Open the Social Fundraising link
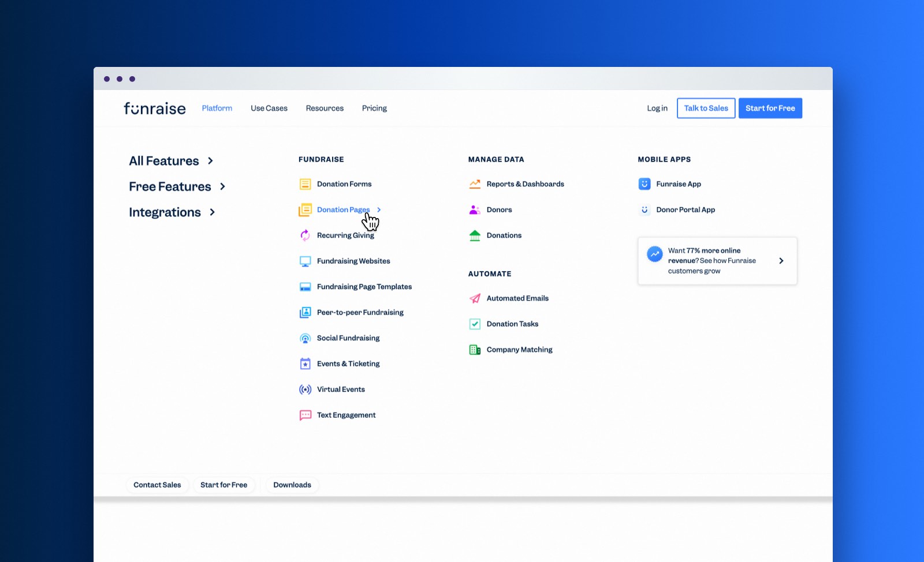The height and width of the screenshot is (562, 924). (348, 338)
